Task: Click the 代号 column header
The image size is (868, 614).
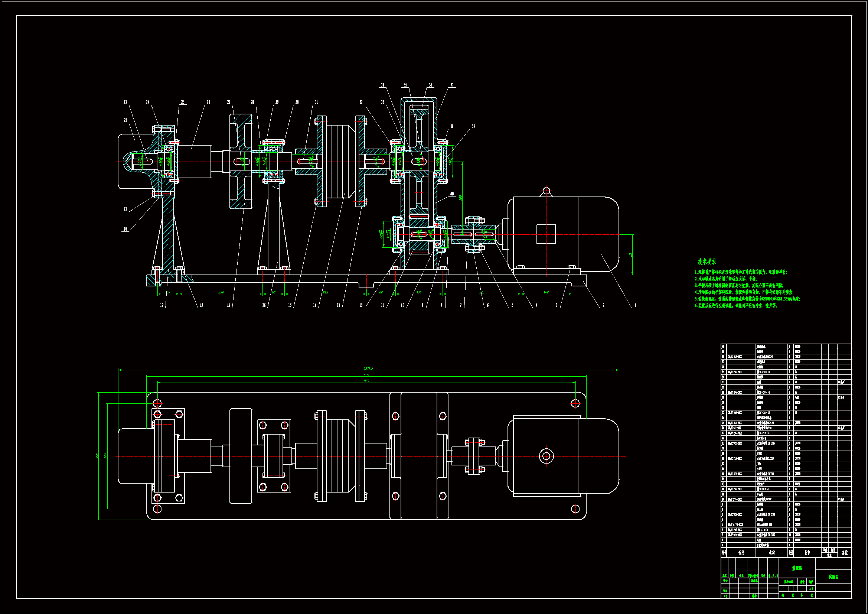Action: click(x=741, y=553)
